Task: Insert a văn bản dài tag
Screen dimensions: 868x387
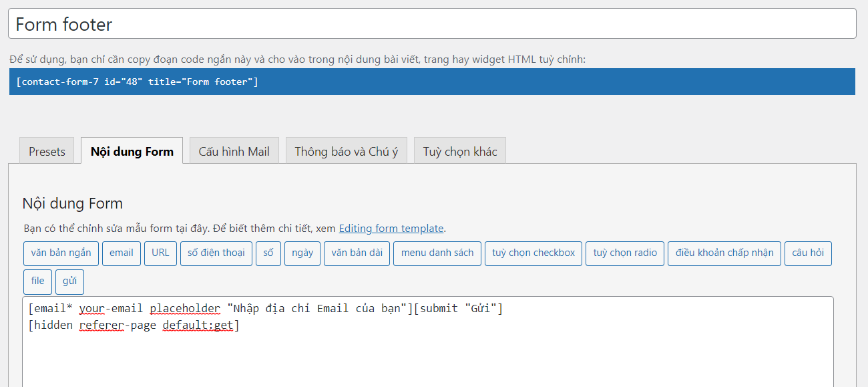Action: pos(357,253)
